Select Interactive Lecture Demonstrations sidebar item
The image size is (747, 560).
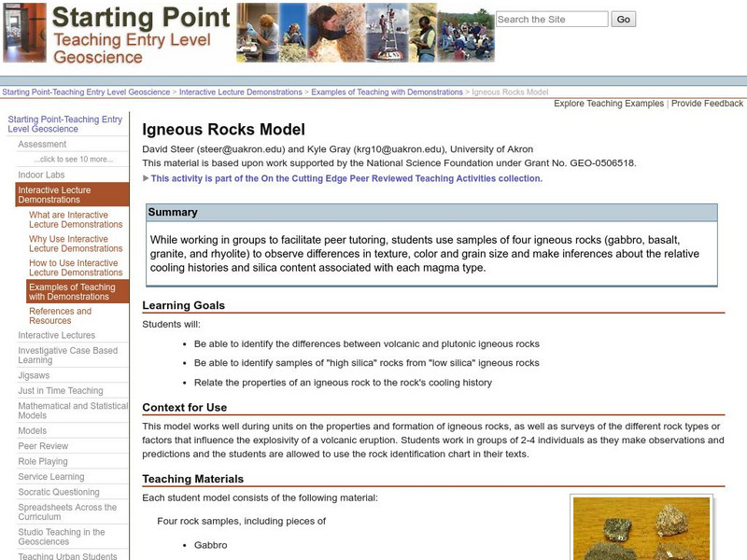73,194
